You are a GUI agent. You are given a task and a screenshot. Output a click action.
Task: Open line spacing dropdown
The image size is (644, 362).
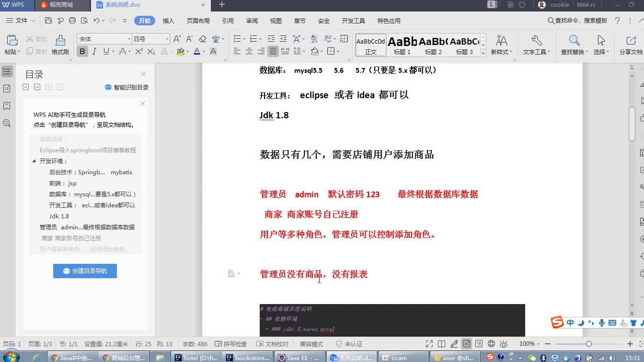pos(304,51)
